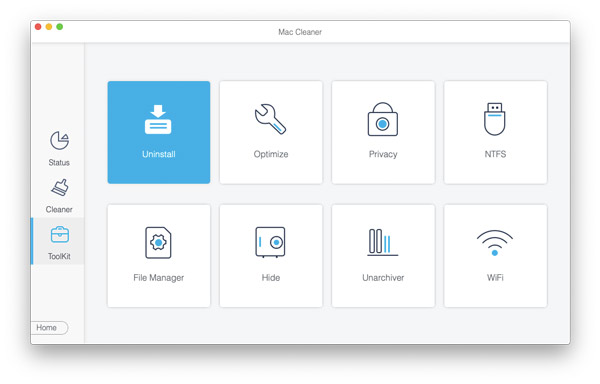Switch to the Status sidebar tab
Screen dimensions: 600x384
point(59,149)
